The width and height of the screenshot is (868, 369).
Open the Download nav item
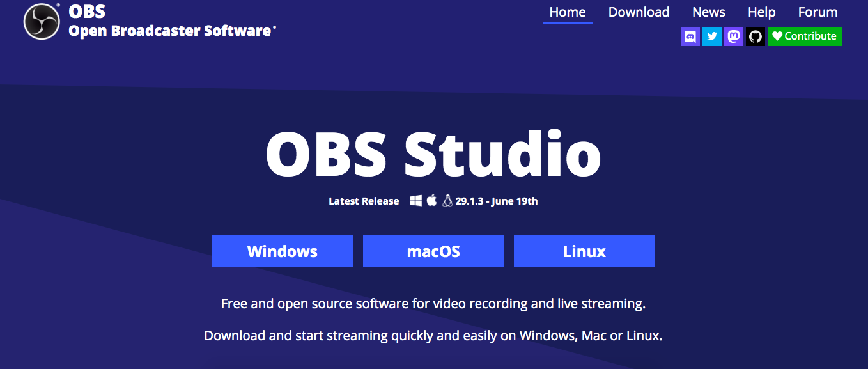[639, 12]
